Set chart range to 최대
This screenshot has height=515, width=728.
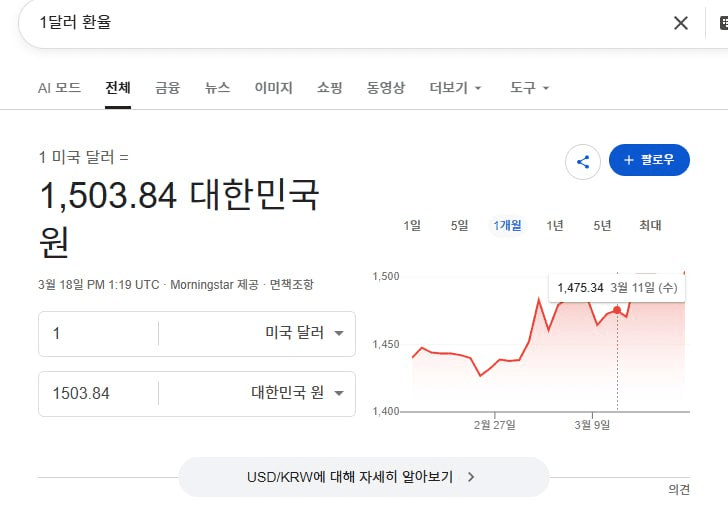(x=650, y=225)
